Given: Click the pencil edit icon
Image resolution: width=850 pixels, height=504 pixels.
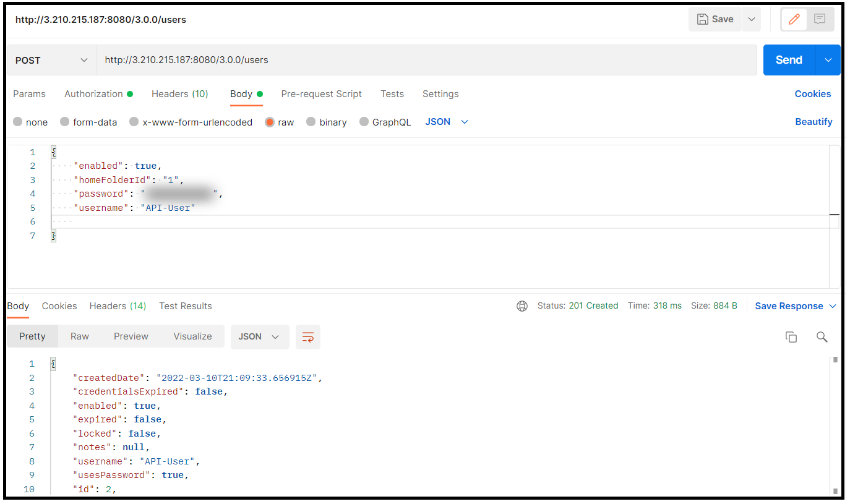Looking at the screenshot, I should [x=794, y=19].
